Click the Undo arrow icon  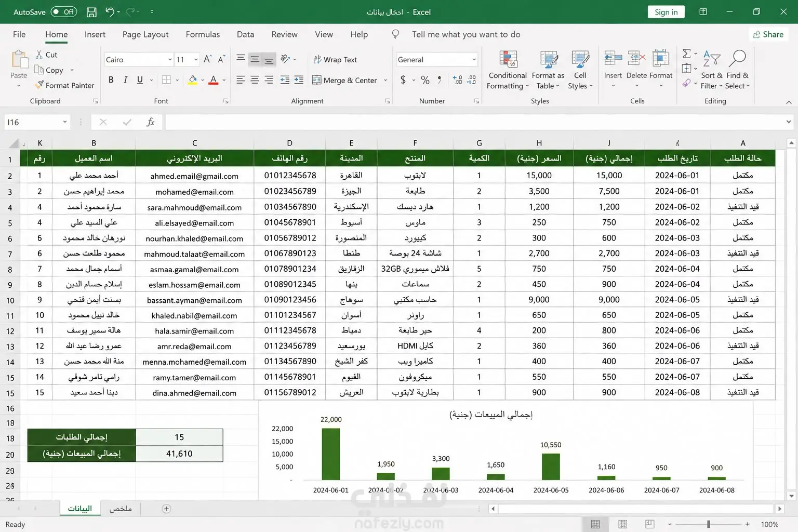click(x=110, y=11)
